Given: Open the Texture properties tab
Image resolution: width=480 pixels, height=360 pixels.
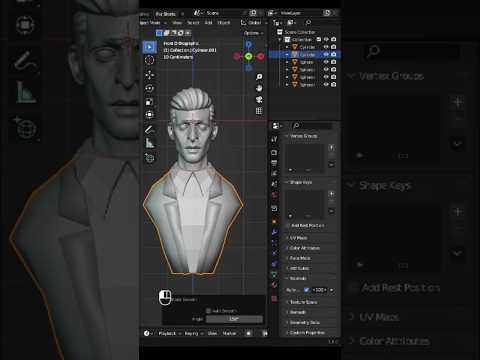Looking at the screenshot, I should pos(274,298).
